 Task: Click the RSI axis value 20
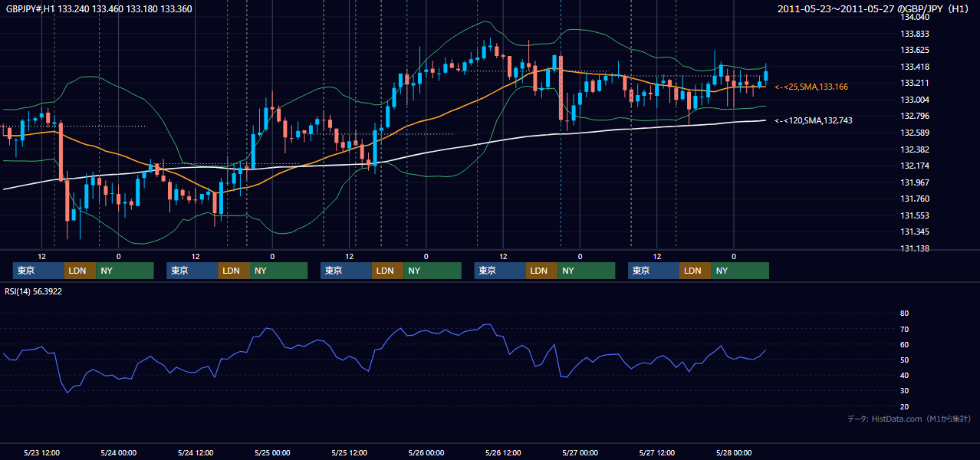pyautogui.click(x=904, y=406)
